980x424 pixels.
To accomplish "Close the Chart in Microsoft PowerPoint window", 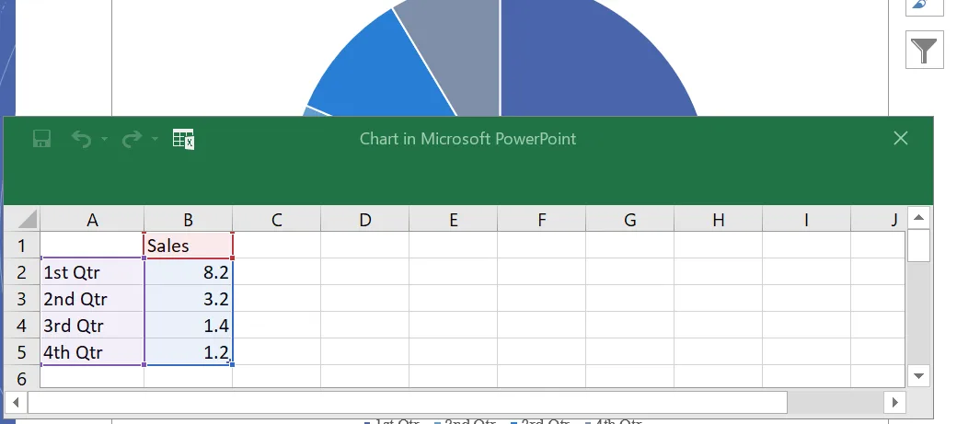I will (901, 138).
